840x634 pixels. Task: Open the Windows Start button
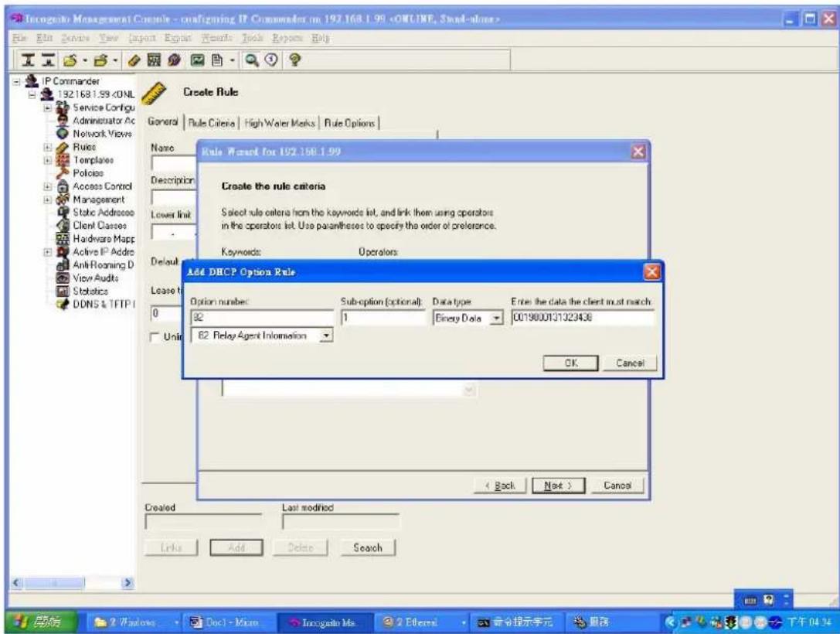(x=41, y=622)
